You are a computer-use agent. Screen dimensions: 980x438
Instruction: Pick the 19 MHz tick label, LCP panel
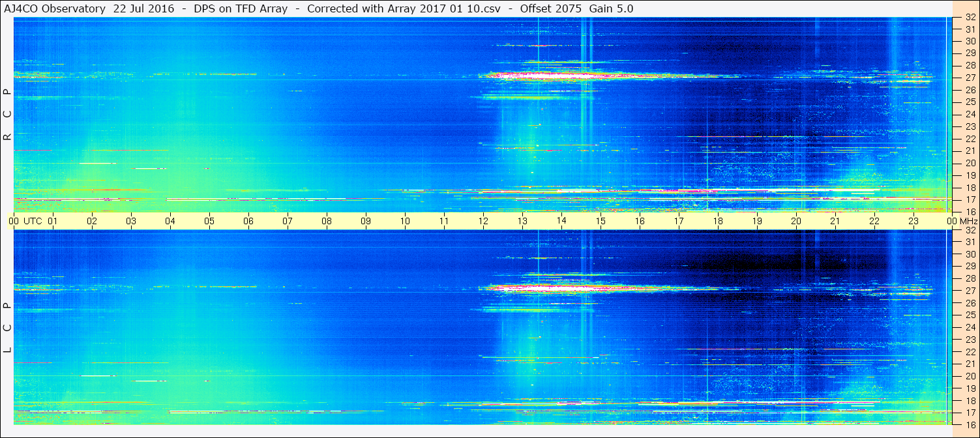[970, 388]
